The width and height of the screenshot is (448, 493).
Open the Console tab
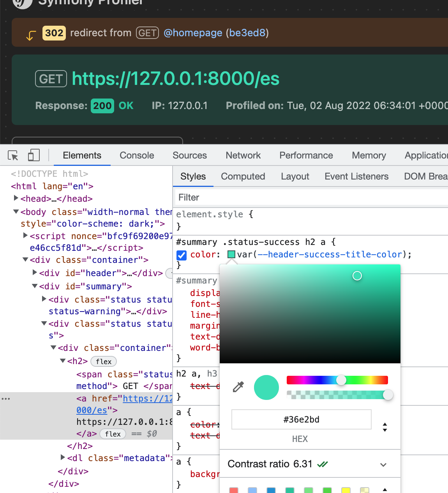click(137, 155)
